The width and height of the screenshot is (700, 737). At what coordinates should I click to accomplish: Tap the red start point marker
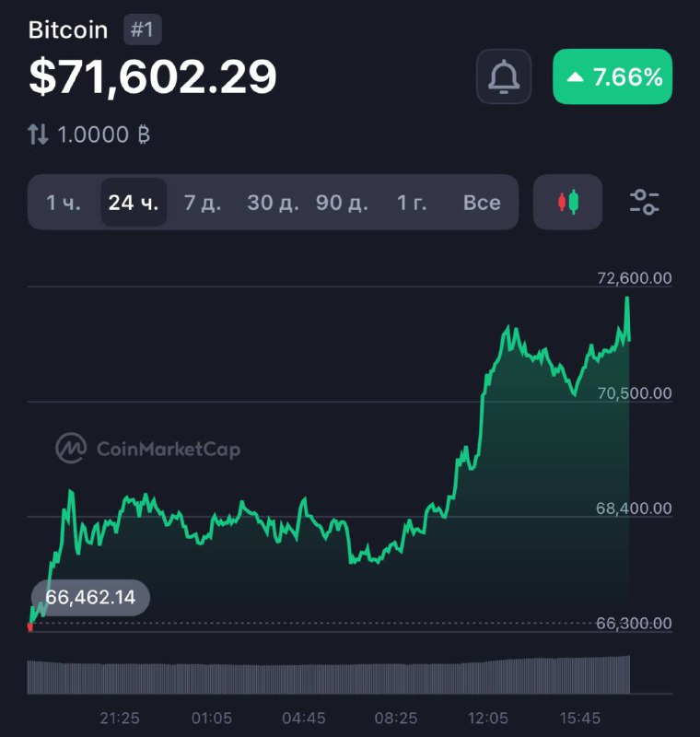30,627
